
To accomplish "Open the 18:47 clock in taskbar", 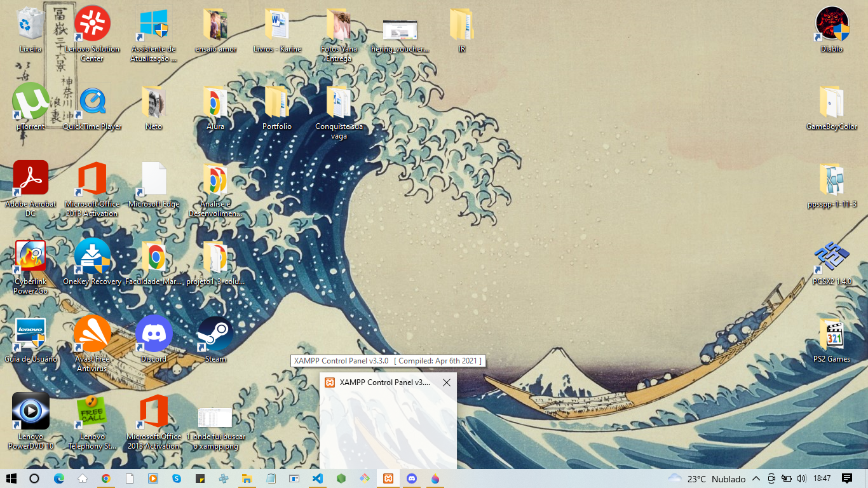I will click(822, 478).
